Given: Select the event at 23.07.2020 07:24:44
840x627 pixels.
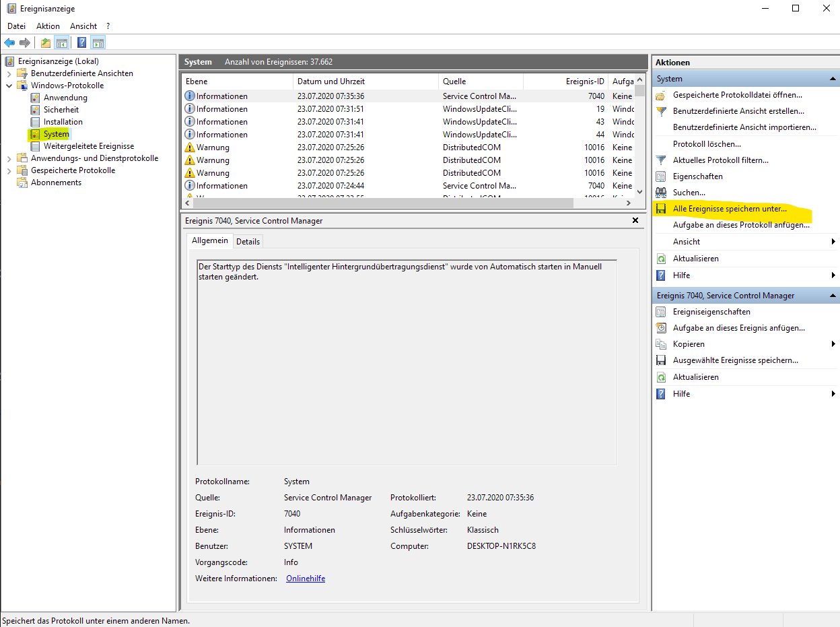Looking at the screenshot, I should point(408,186).
